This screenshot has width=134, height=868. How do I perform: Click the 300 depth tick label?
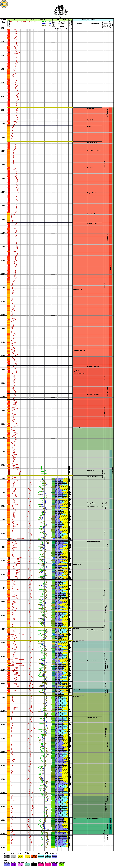pyautogui.click(x=3, y=28)
